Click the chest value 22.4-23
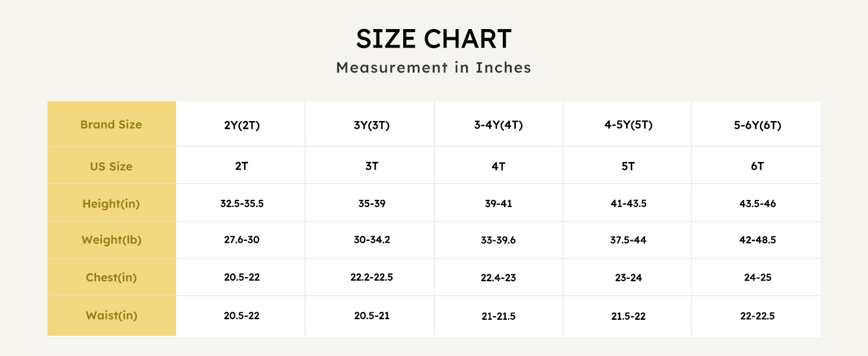868x356 pixels. coord(498,278)
